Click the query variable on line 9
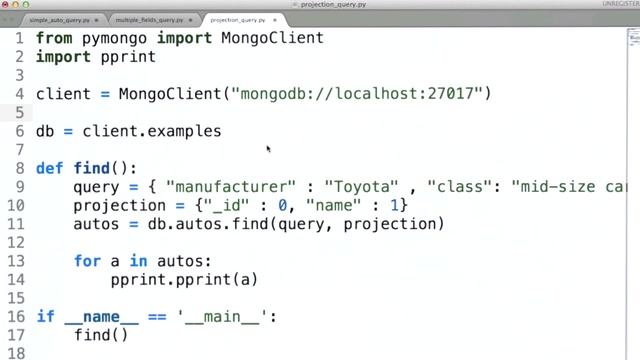 (96, 188)
